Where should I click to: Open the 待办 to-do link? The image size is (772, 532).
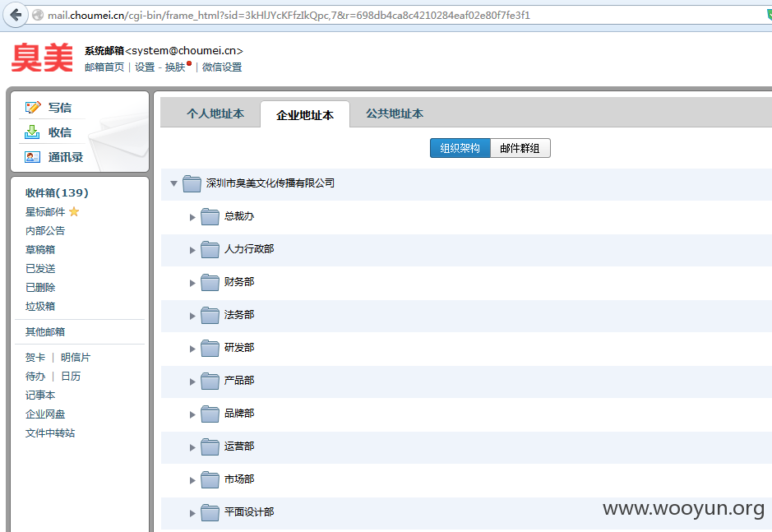coord(35,376)
